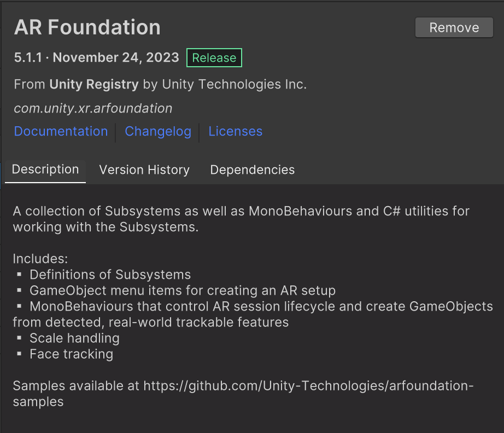The width and height of the screenshot is (504, 433).
Task: Switch to the Version History tab
Action: coord(144,169)
